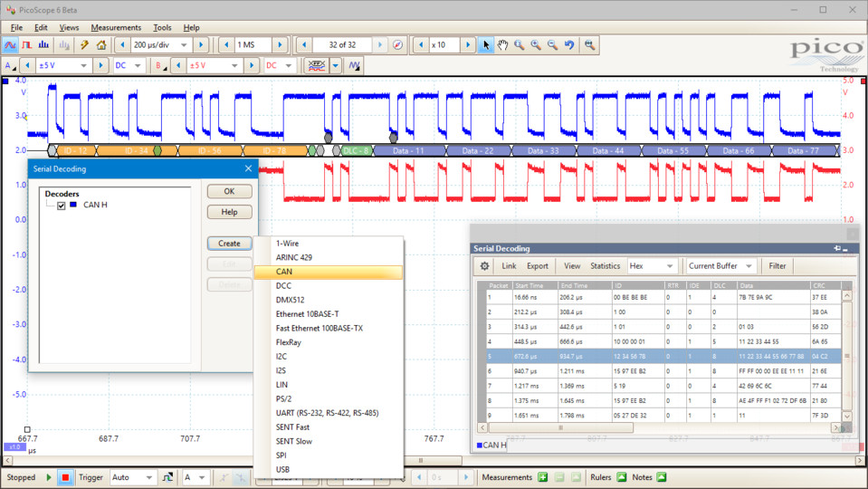The height and width of the screenshot is (489, 868).
Task: Activate Spectrum Mode toolbar icon
Action: (x=45, y=44)
